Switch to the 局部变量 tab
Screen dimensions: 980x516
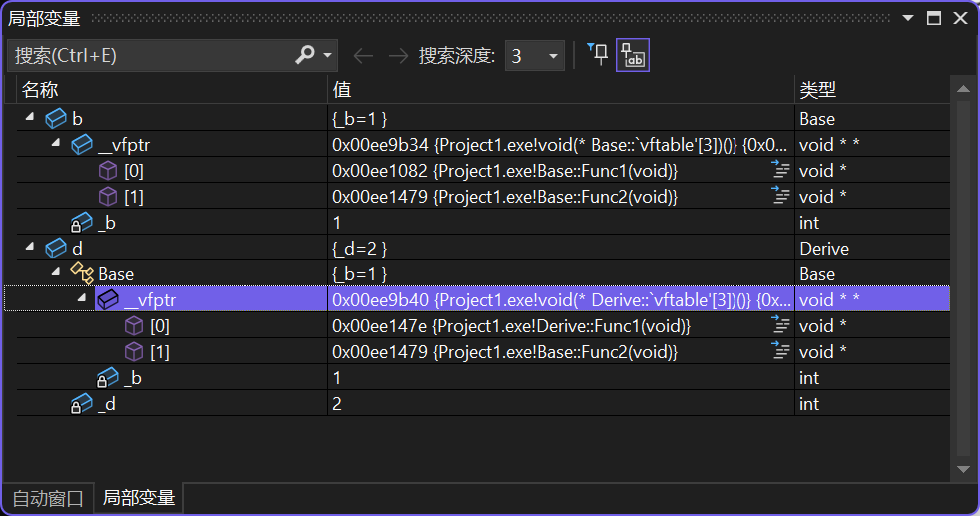click(x=139, y=498)
